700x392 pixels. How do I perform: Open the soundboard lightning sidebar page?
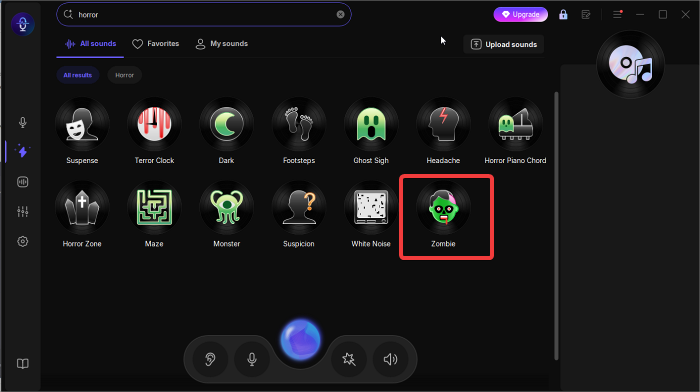pyautogui.click(x=23, y=151)
